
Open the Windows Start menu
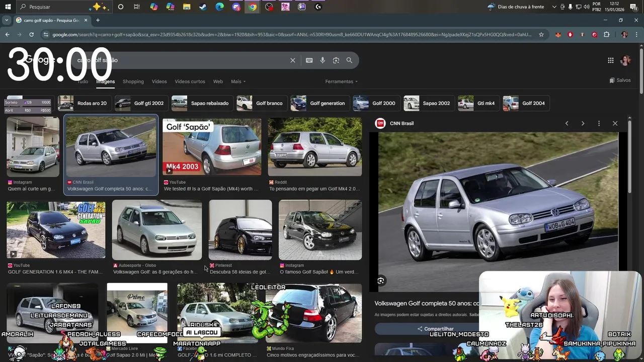point(8,7)
